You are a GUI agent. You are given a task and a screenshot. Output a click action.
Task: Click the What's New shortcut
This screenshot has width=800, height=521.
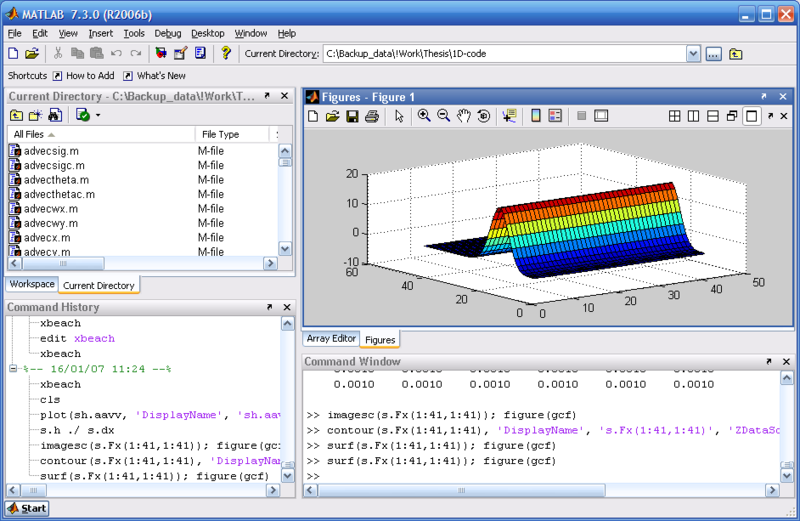pyautogui.click(x=155, y=76)
